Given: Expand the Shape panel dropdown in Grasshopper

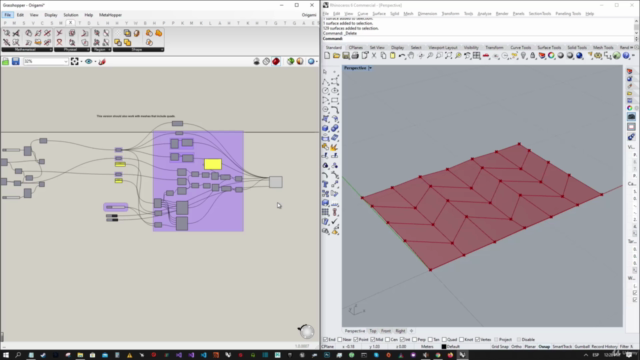Looking at the screenshot, I should [162, 50].
